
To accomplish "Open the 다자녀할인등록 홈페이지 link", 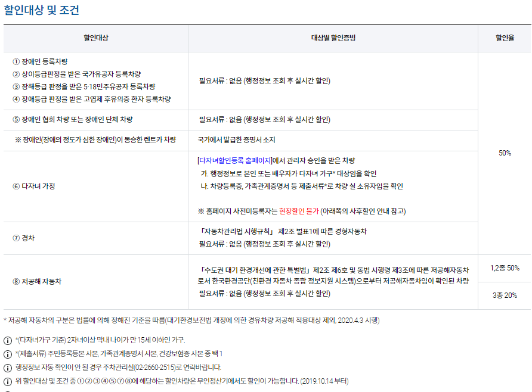I will coord(235,161).
